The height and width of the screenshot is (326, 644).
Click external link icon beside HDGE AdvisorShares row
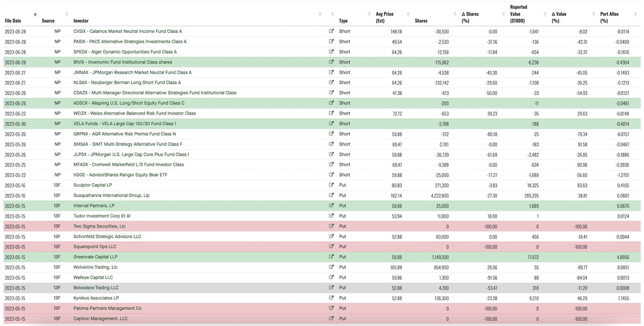pos(331,175)
